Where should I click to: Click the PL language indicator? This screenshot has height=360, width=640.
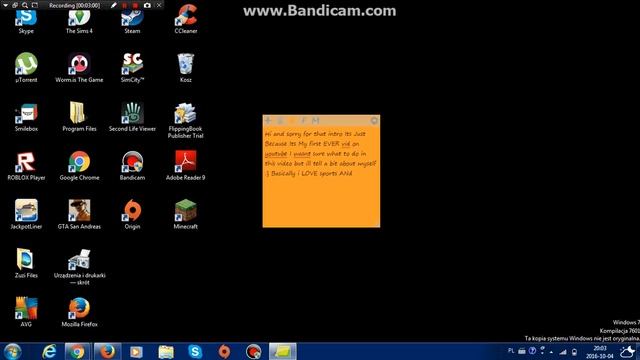[511, 351]
